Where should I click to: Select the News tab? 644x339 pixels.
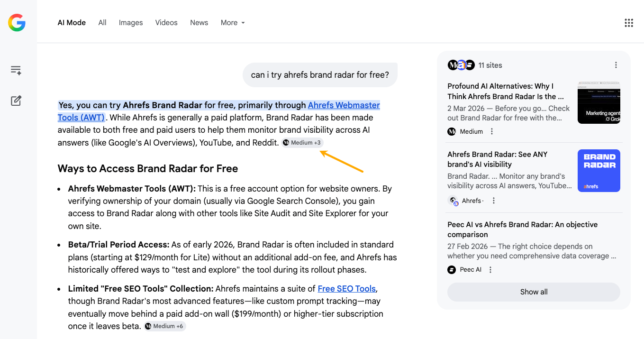click(x=199, y=22)
